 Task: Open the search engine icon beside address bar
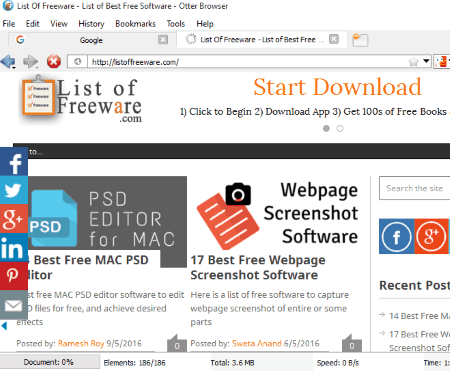(x=441, y=62)
